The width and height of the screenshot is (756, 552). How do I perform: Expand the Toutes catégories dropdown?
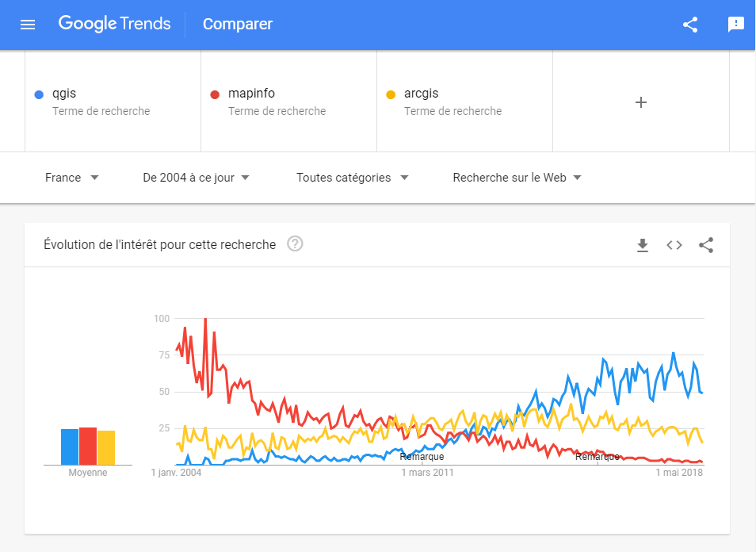click(353, 178)
